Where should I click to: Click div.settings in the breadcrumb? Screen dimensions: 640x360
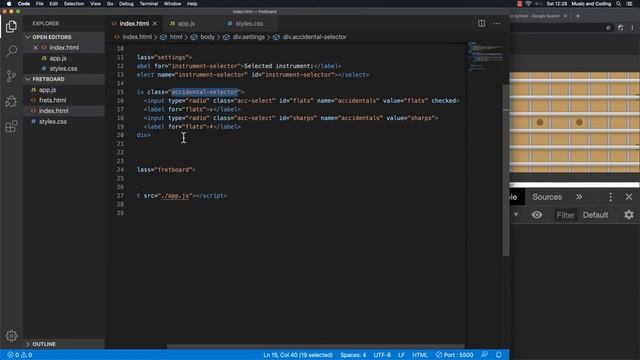[249, 37]
